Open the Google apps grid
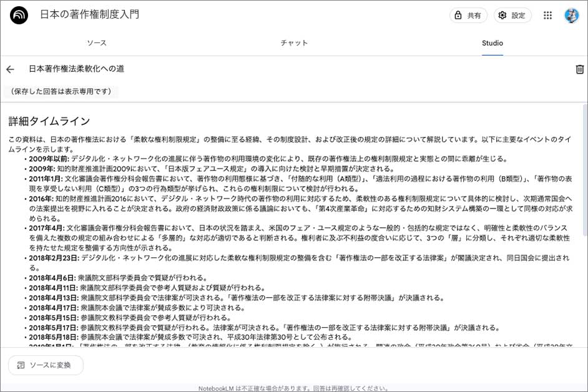The image size is (588, 392). (x=548, y=16)
